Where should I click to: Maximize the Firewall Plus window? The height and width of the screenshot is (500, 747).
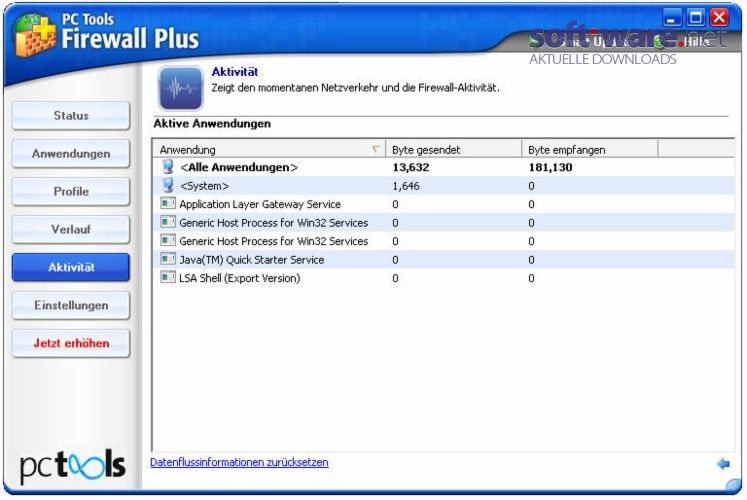coord(696,18)
